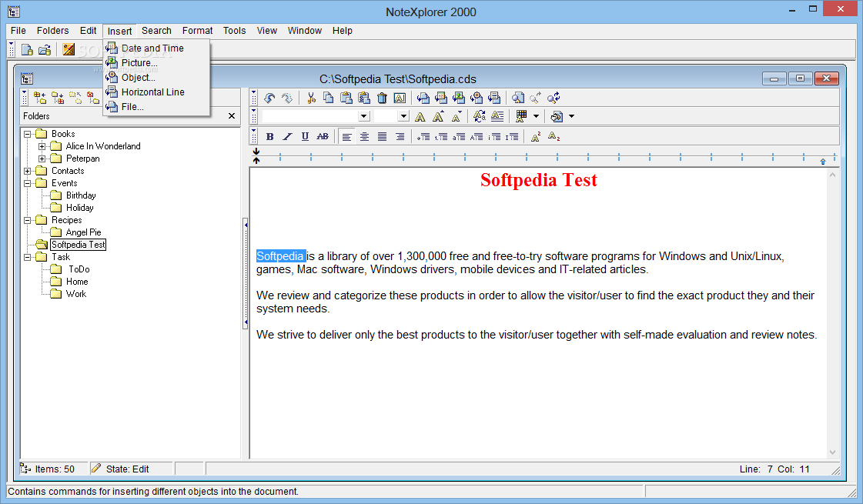Click the Add Folder icon in tree toolbar
Screen dimensions: 863x504
(x=39, y=98)
